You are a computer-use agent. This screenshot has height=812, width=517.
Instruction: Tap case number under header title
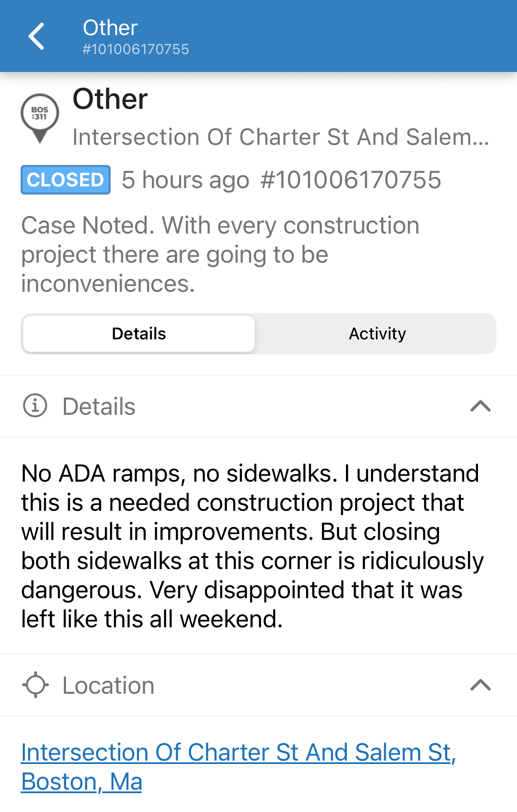(x=135, y=49)
